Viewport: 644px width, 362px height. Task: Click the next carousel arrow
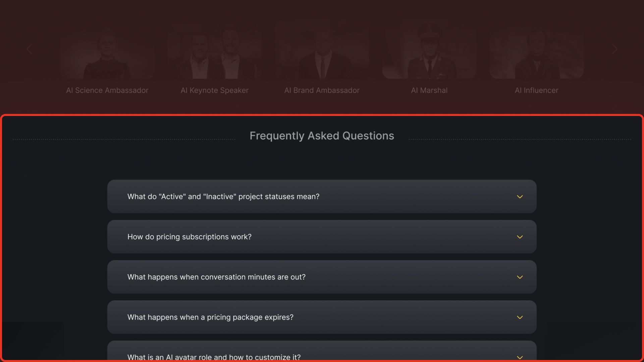point(614,49)
